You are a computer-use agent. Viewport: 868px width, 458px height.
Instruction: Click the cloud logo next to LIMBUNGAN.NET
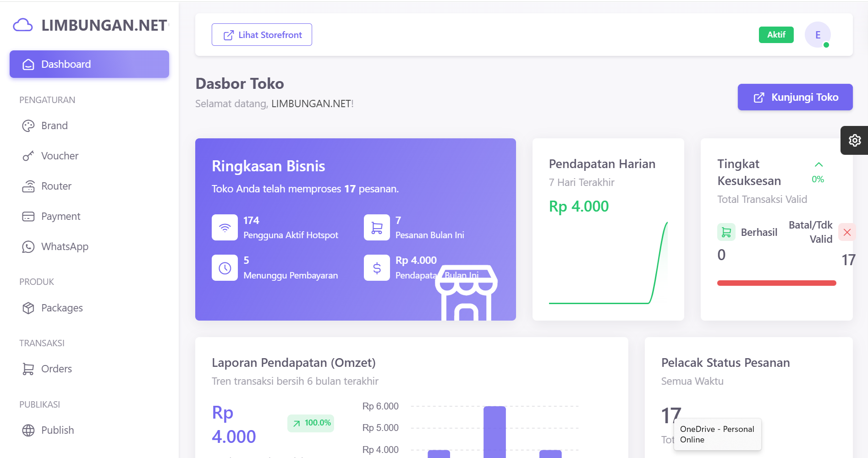(x=23, y=25)
